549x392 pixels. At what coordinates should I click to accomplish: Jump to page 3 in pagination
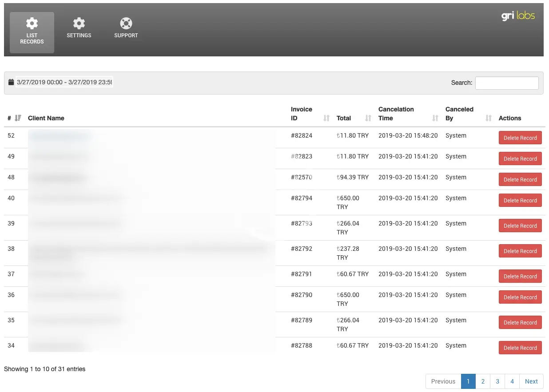(497, 381)
